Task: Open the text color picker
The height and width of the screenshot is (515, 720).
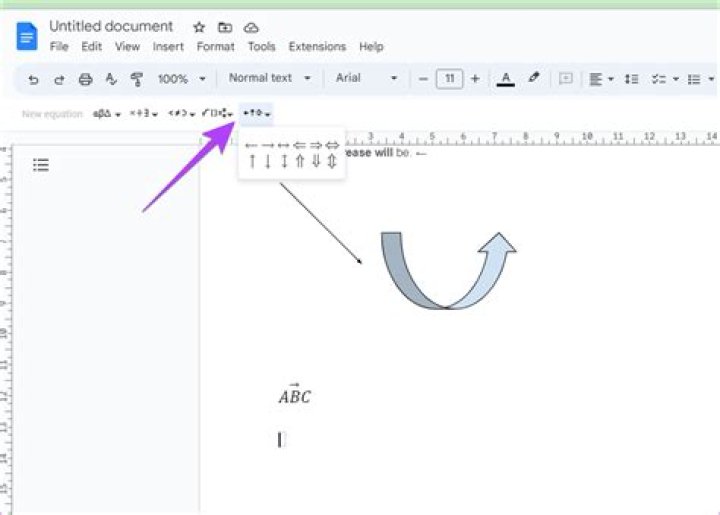Action: 506,79
